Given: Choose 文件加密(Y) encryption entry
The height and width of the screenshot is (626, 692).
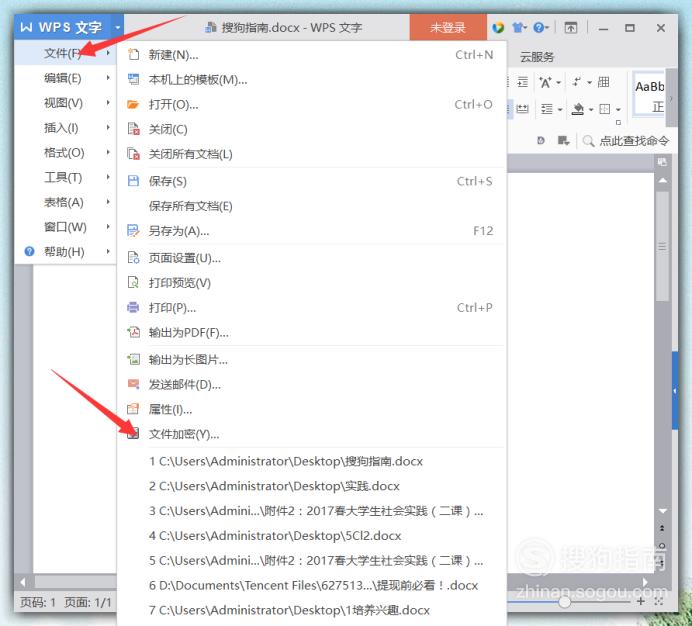Looking at the screenshot, I should pyautogui.click(x=311, y=434).
